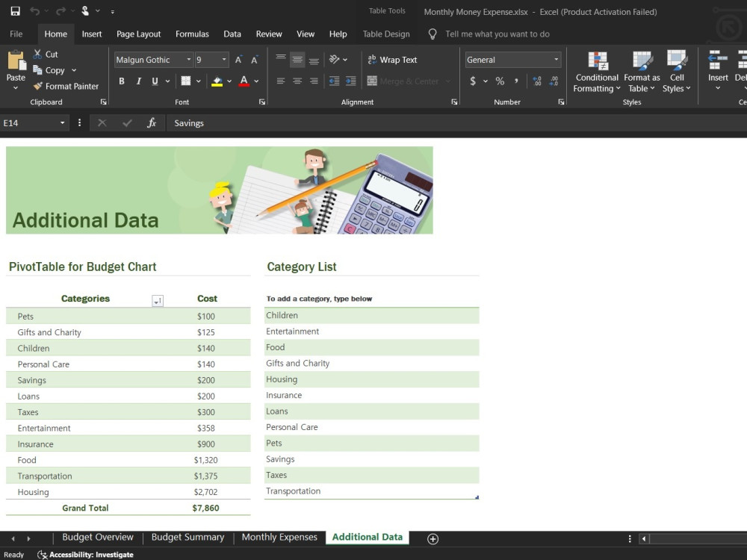
Task: Apply bottom align to cell
Action: 314,60
